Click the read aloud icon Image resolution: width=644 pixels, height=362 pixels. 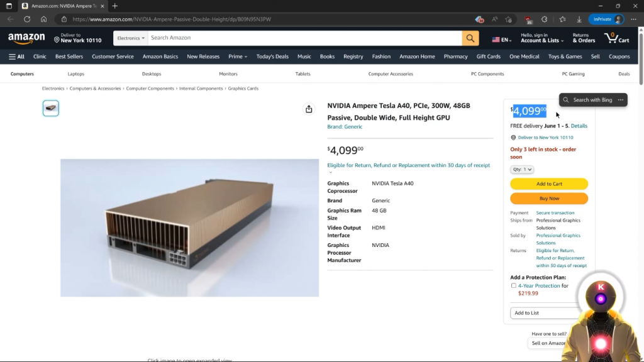494,19
